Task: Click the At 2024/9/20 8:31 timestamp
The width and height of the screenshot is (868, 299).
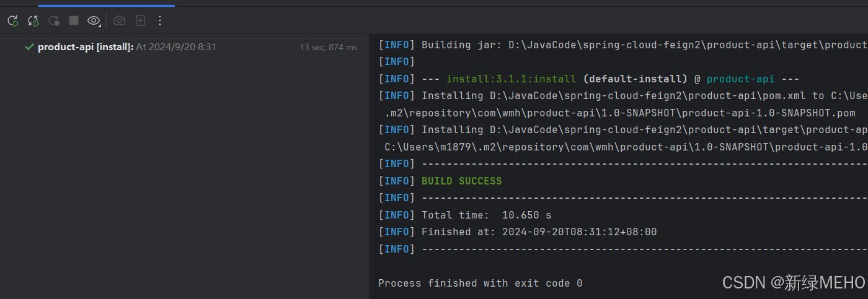Action: pyautogui.click(x=176, y=47)
